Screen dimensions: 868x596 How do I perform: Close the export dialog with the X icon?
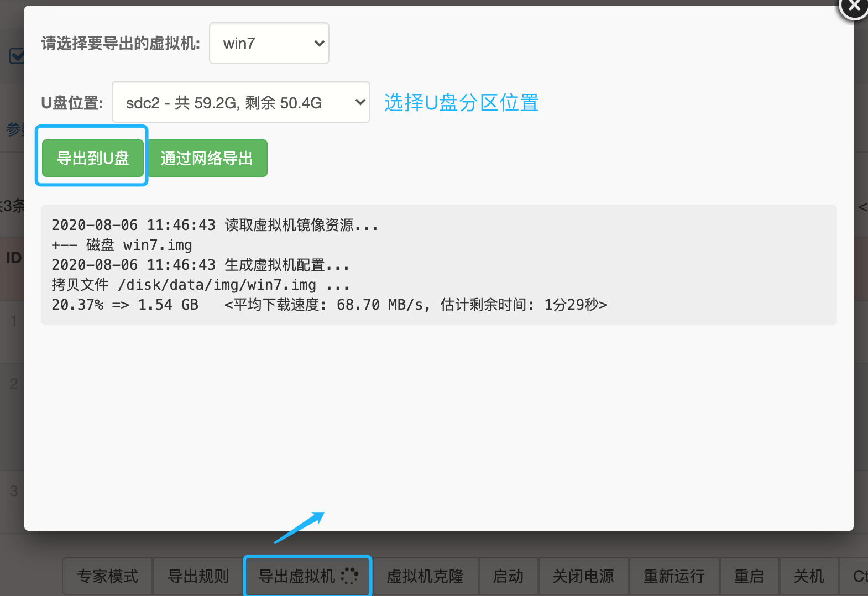point(854,7)
